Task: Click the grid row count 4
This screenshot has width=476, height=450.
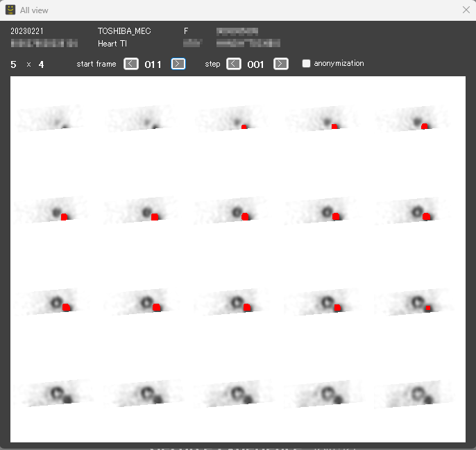Action: click(x=41, y=64)
